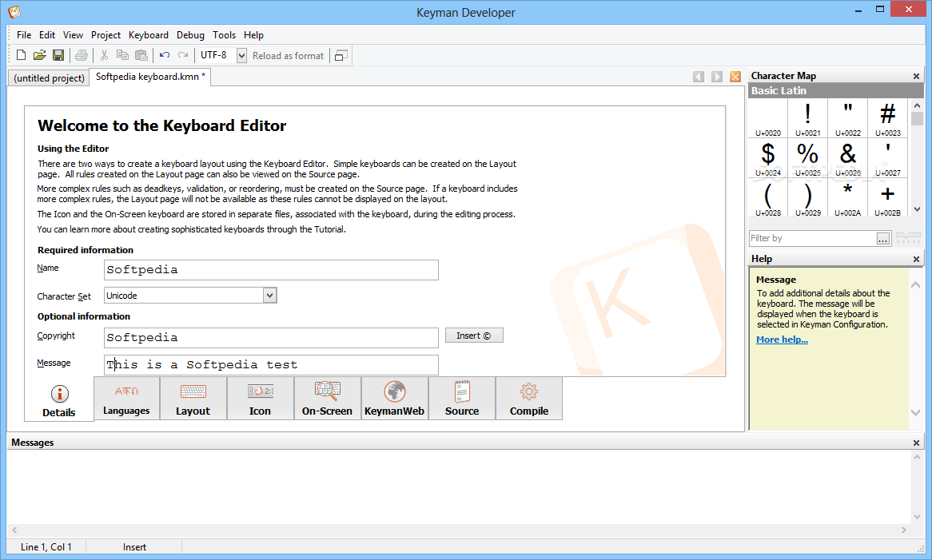932x560 pixels.
Task: Close the Messages panel
Action: [x=917, y=443]
